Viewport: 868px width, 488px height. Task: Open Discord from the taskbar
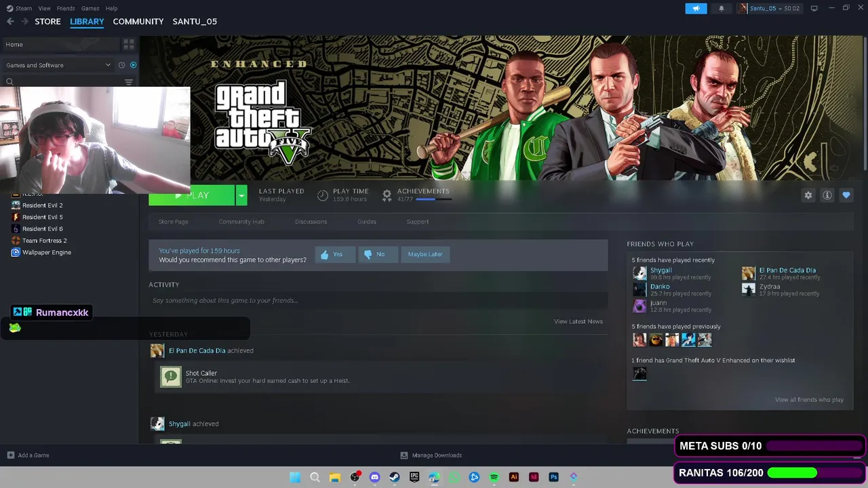point(374,477)
